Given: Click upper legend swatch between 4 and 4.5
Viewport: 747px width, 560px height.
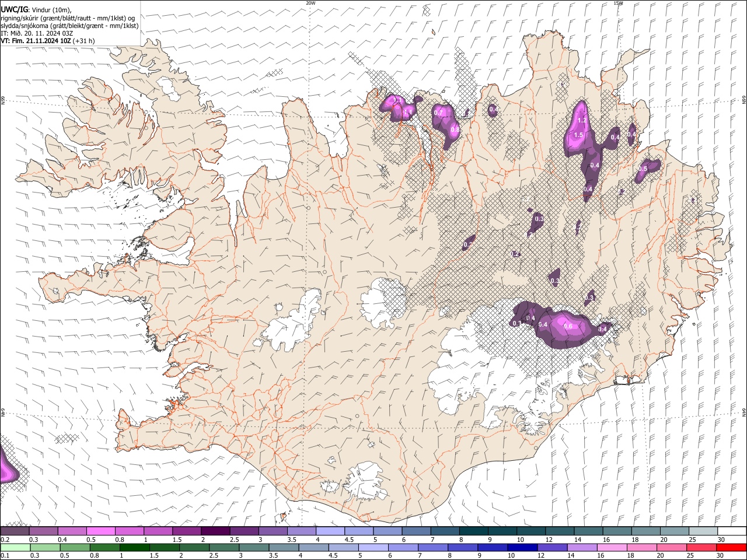Looking at the screenshot, I should point(330,531).
